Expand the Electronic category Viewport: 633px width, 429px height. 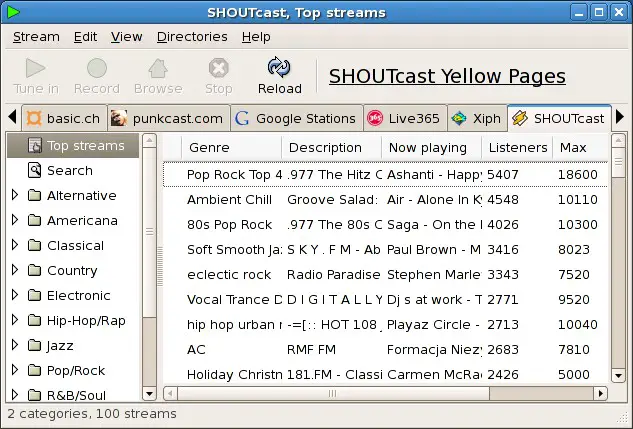click(15, 295)
